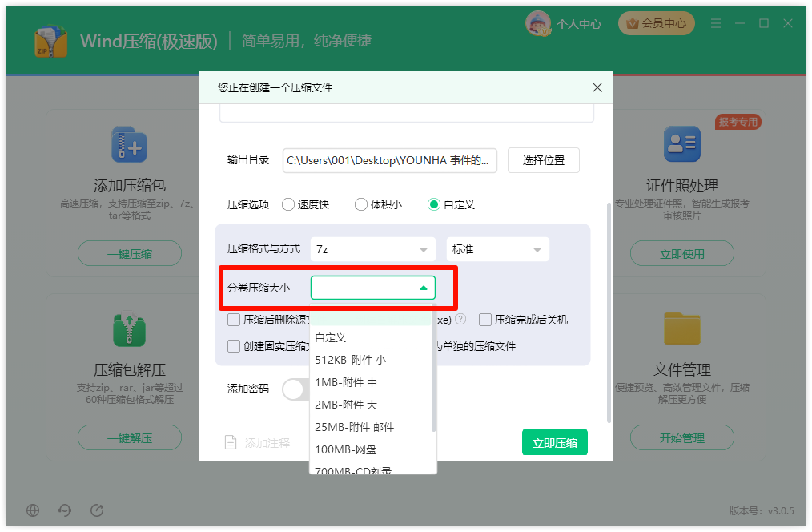Close the compression dialog with X

tap(597, 87)
